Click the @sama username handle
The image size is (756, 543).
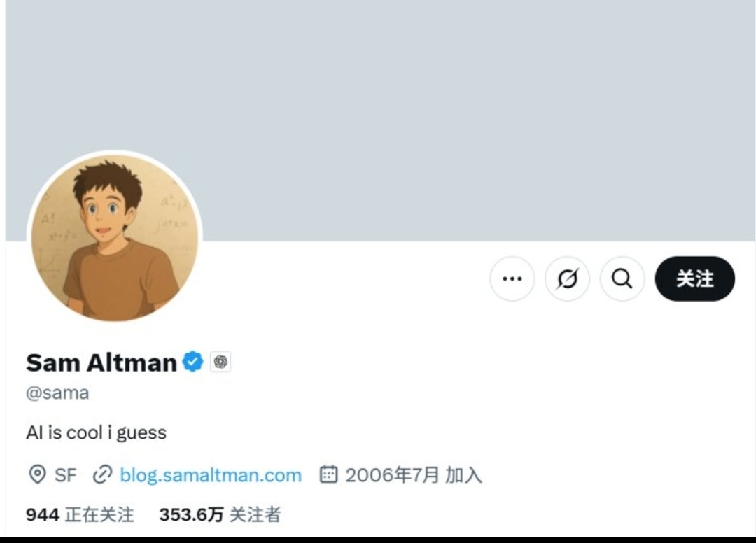point(57,393)
